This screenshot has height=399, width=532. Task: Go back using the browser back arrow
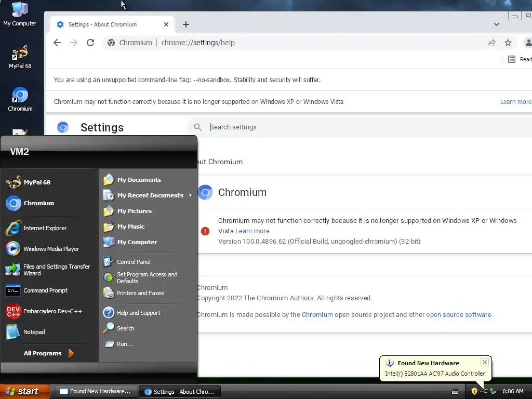click(x=57, y=43)
